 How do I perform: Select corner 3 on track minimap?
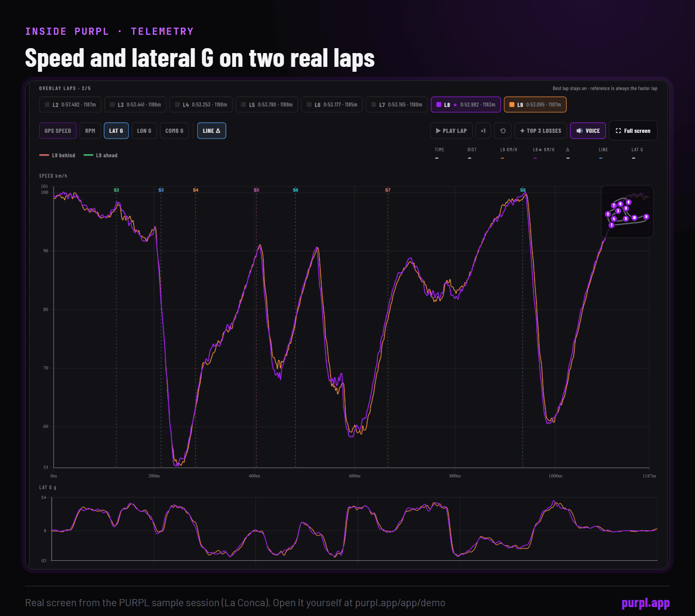(x=618, y=211)
